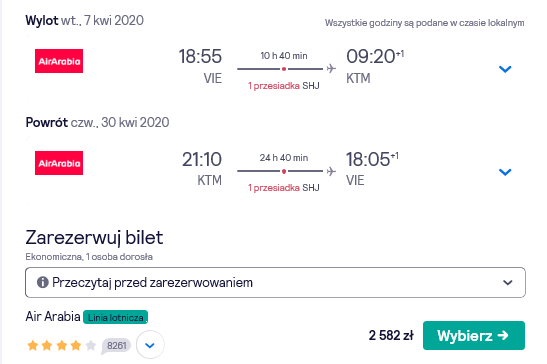Click the red stopover dot on return line

coord(284,171)
